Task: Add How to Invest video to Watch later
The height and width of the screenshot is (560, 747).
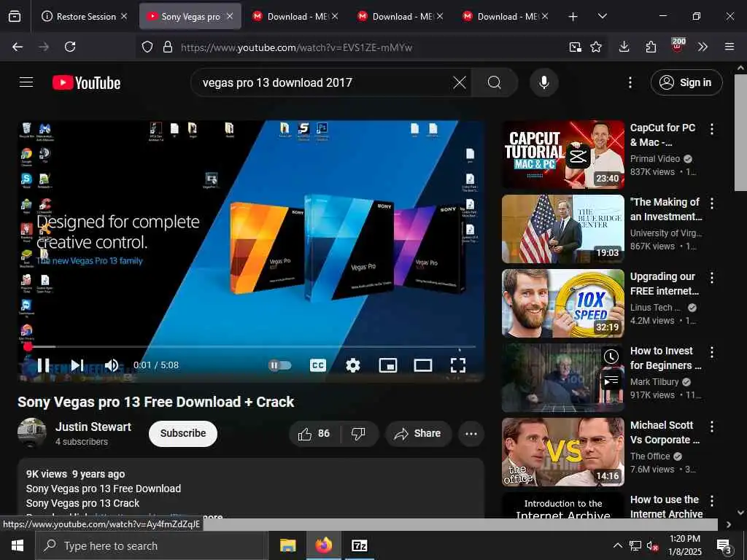Action: (611, 356)
